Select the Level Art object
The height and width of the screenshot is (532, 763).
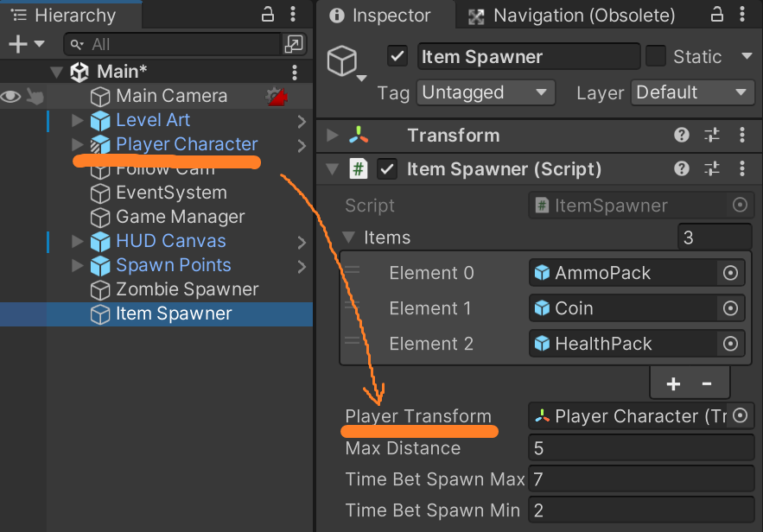point(153,120)
